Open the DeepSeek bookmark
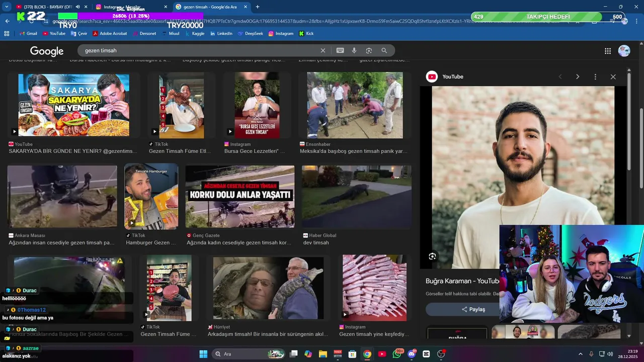 point(251,34)
